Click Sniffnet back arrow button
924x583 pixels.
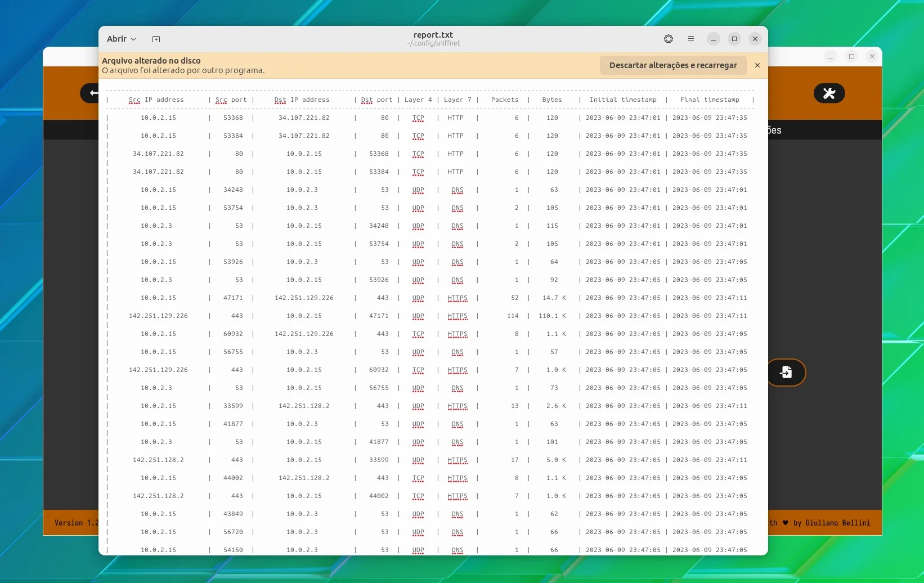tap(91, 93)
